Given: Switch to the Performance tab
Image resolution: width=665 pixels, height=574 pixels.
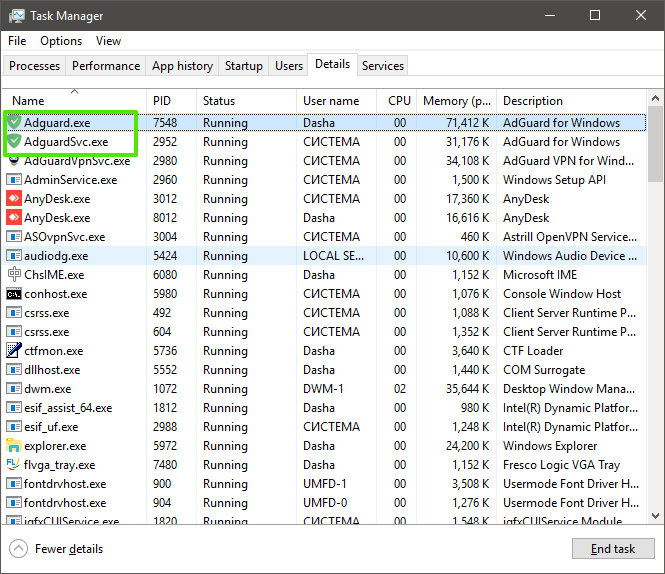Looking at the screenshot, I should click(106, 66).
